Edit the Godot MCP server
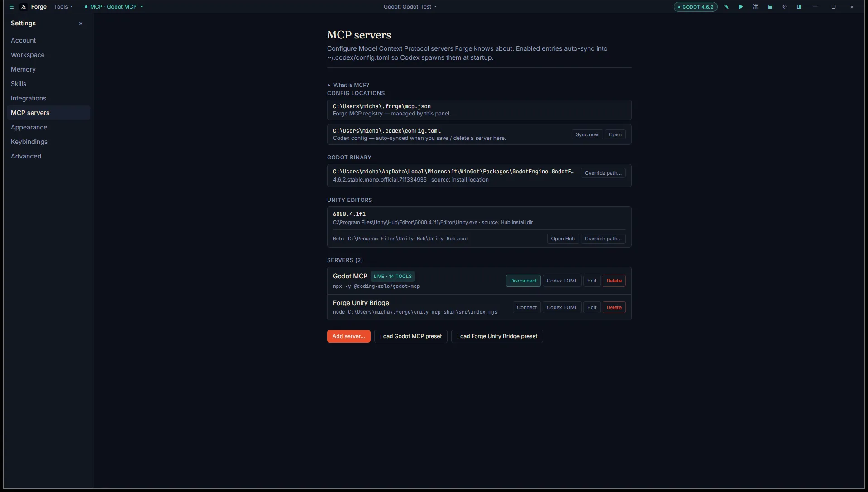Viewport: 868px width, 492px height. 592,281
